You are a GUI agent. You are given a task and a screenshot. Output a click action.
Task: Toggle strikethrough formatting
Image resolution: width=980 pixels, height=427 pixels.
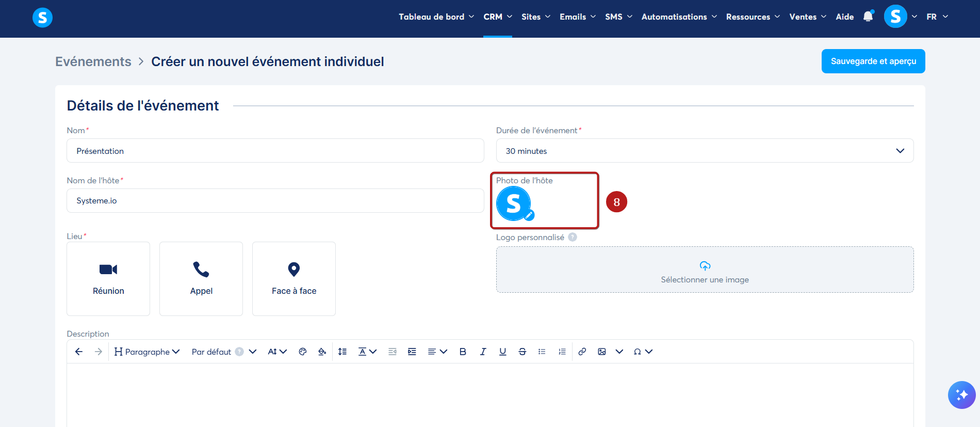coord(522,352)
